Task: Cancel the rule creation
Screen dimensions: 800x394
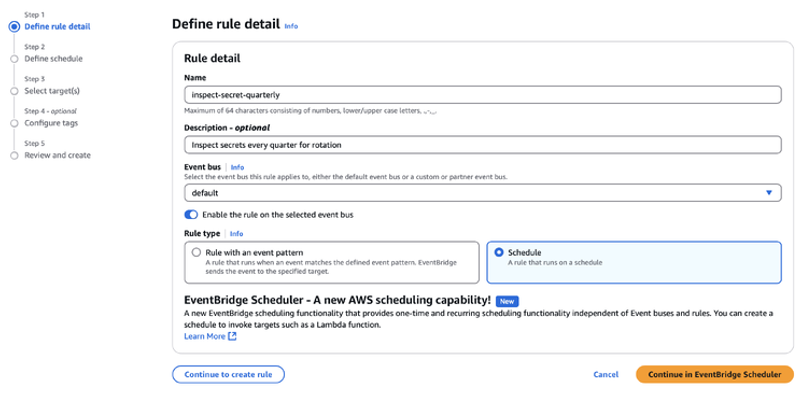Action: point(606,375)
